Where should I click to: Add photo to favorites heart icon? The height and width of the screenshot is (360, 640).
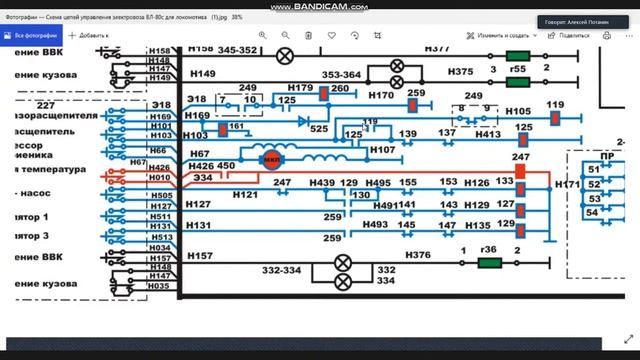click(x=332, y=36)
